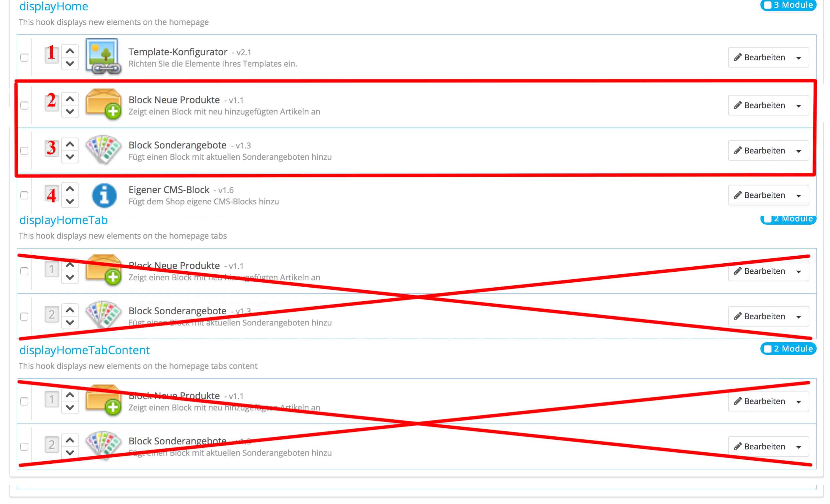Screen dimensions: 830x504
Task: Move Block Sonderangebote up in displayHome
Action: pyautogui.click(x=70, y=144)
